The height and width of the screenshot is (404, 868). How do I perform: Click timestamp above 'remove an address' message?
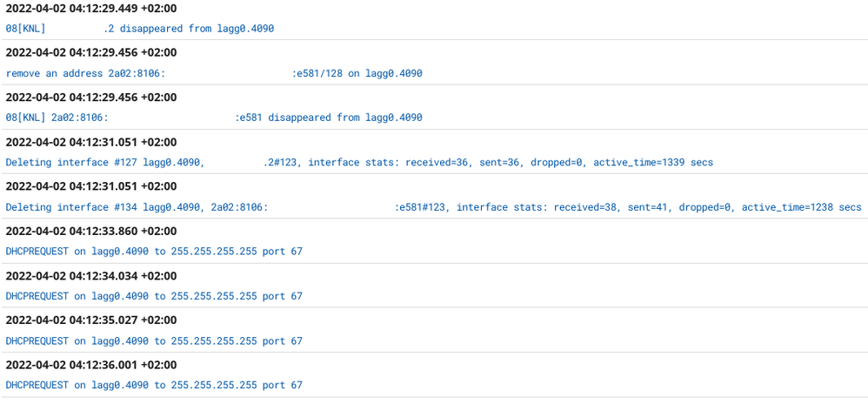(91, 52)
